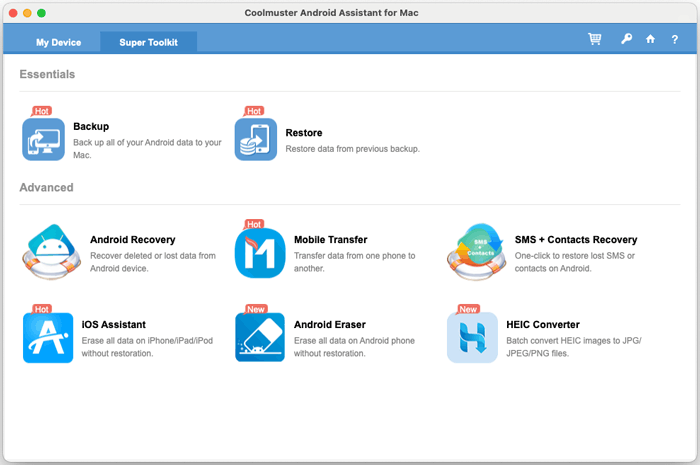Open SMS + Contacts Recovery icon
This screenshot has width=700, height=465.
476,252
